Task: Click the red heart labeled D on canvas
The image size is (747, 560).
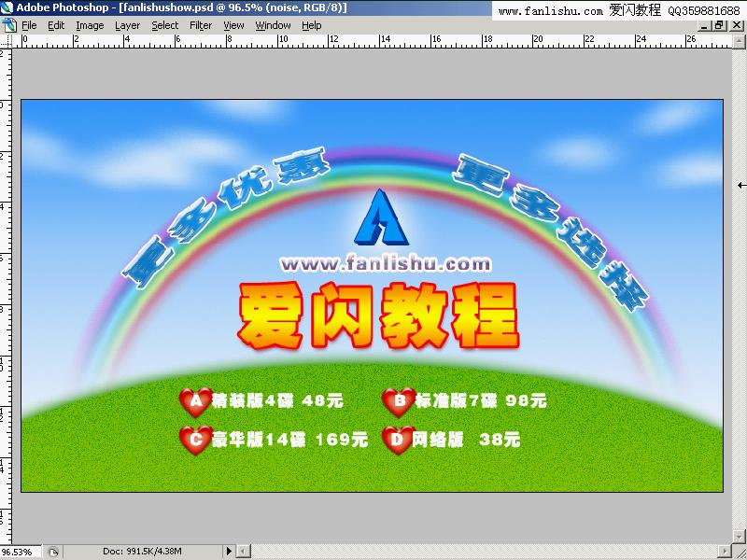Action: pyautogui.click(x=398, y=440)
